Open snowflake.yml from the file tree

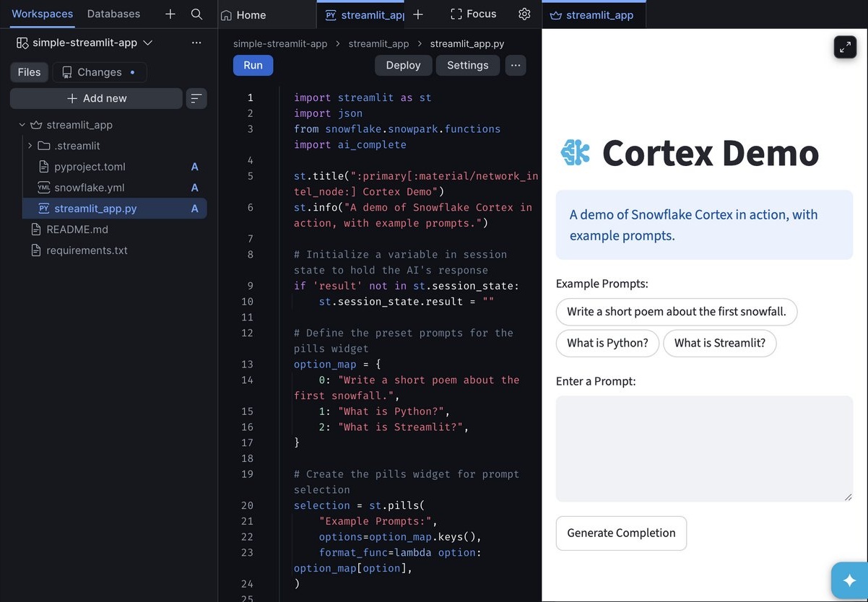click(90, 188)
